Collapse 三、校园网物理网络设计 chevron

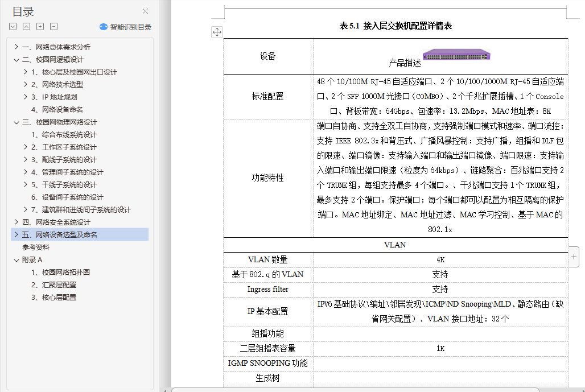tap(16, 122)
